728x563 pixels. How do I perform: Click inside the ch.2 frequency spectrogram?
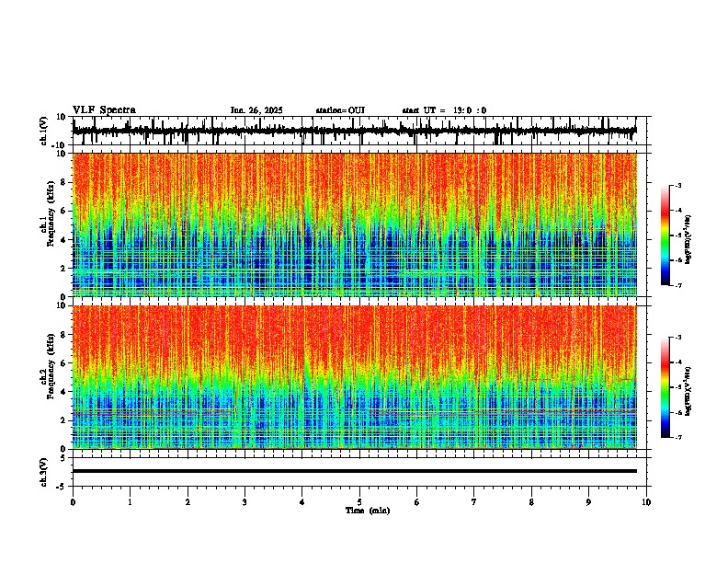click(355, 377)
